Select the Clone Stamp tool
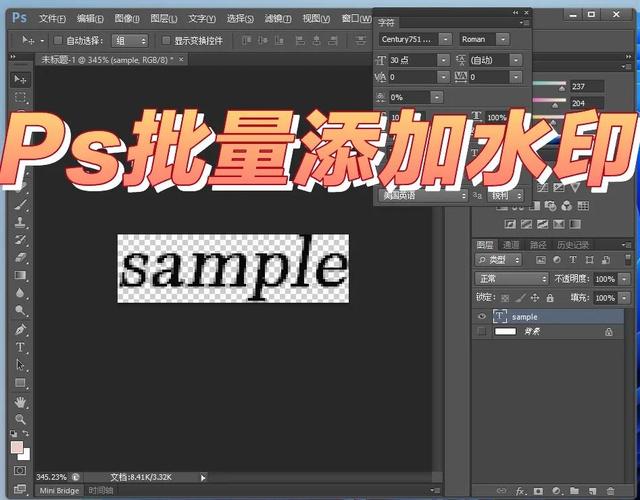Viewport: 640px width, 500px height. (x=20, y=222)
